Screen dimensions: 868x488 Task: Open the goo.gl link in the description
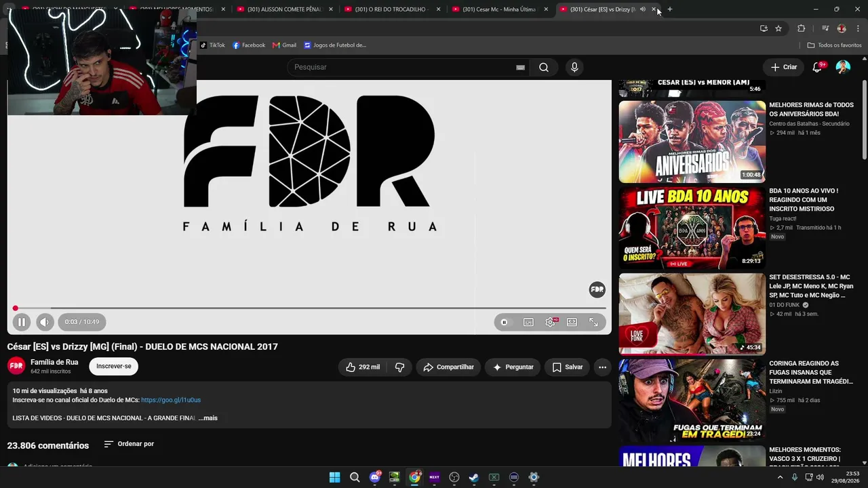(171, 400)
